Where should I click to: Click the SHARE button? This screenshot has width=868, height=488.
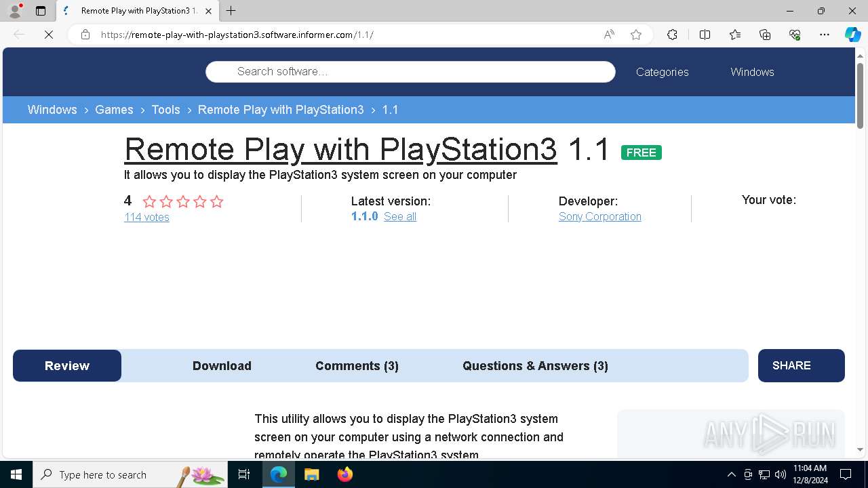pos(801,365)
